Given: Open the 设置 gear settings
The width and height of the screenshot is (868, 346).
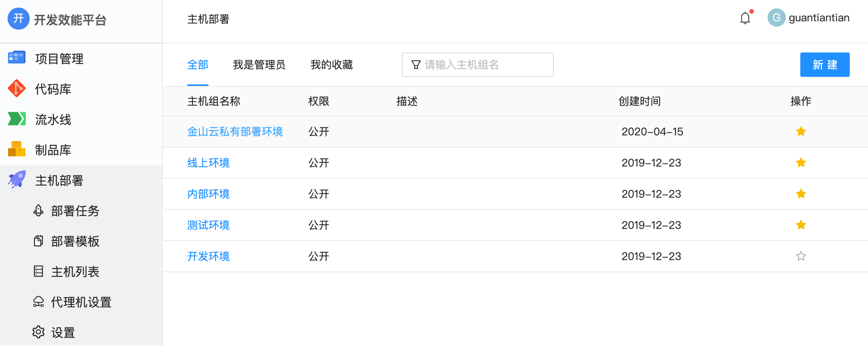Looking at the screenshot, I should (38, 332).
